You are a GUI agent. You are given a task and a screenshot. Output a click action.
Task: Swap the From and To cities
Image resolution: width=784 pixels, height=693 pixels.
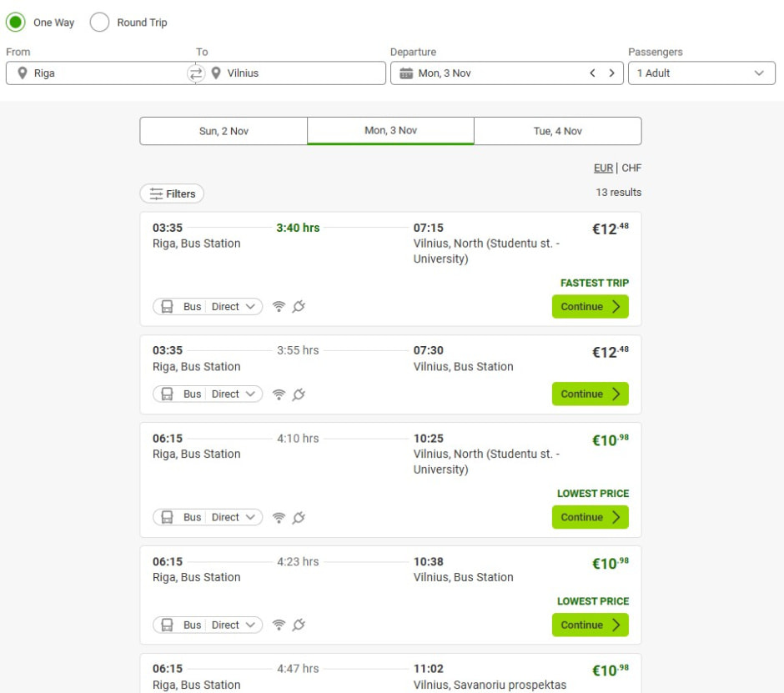point(195,73)
